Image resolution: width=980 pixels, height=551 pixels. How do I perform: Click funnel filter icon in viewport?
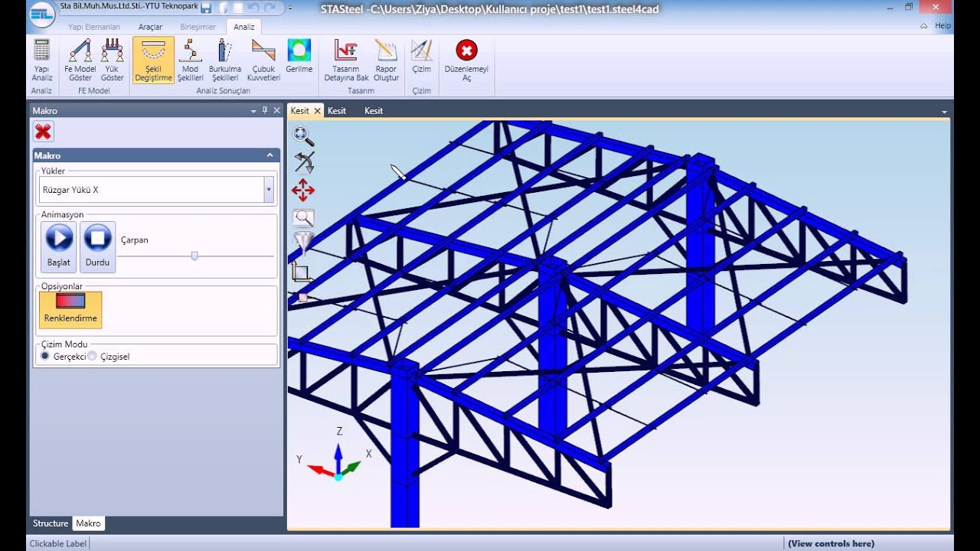(304, 243)
